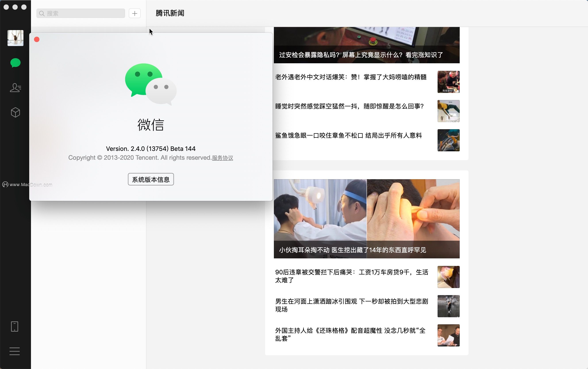Open the Favorites cube icon
This screenshot has width=588, height=369.
15,113
